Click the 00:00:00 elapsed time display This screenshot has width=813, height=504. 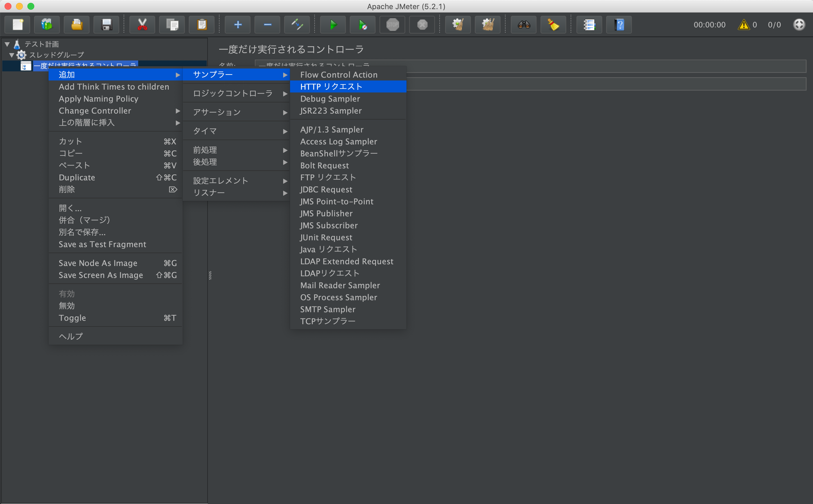point(709,25)
